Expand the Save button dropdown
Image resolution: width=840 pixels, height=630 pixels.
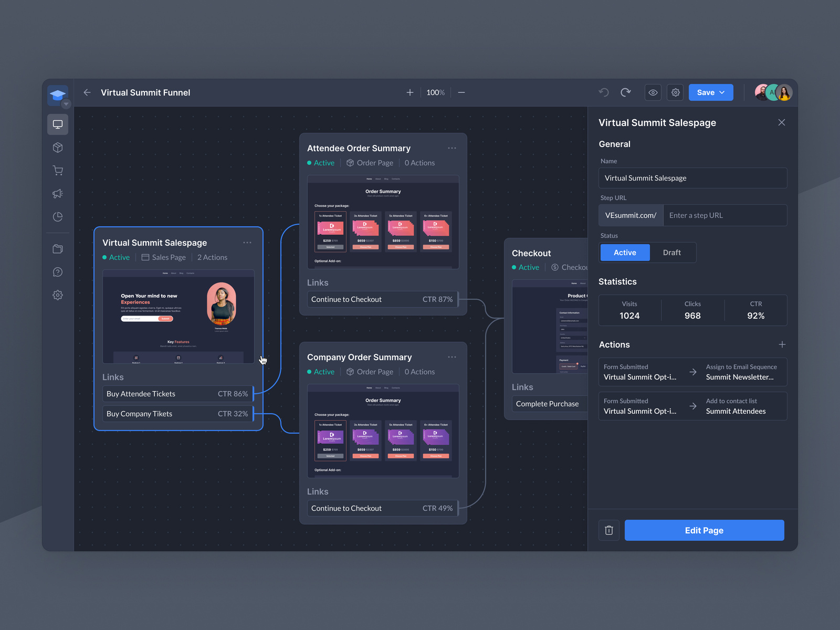tap(723, 92)
